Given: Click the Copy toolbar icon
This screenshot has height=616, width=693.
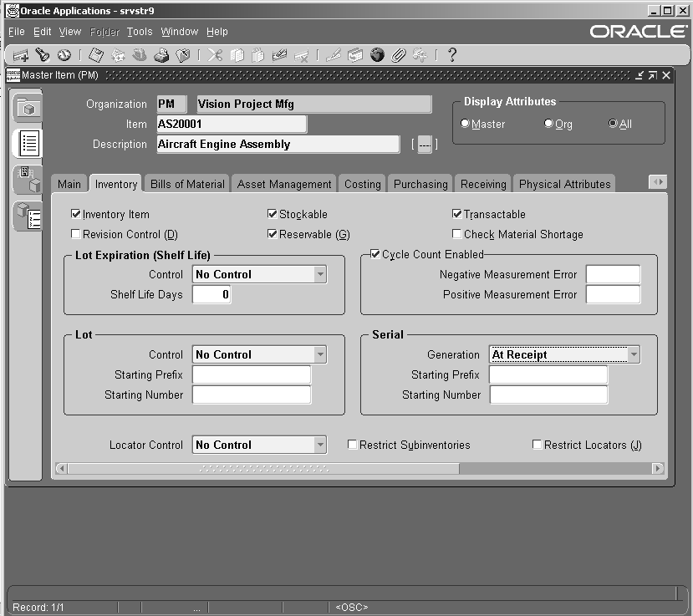Looking at the screenshot, I should coord(237,55).
